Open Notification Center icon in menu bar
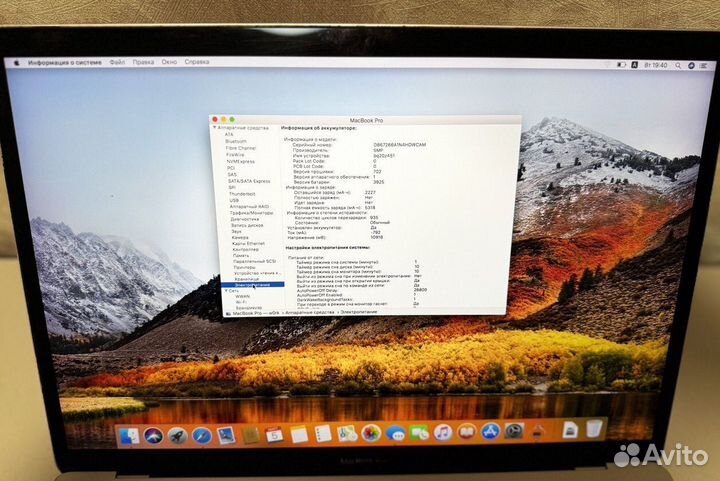Image resolution: width=720 pixels, height=481 pixels. point(703,66)
